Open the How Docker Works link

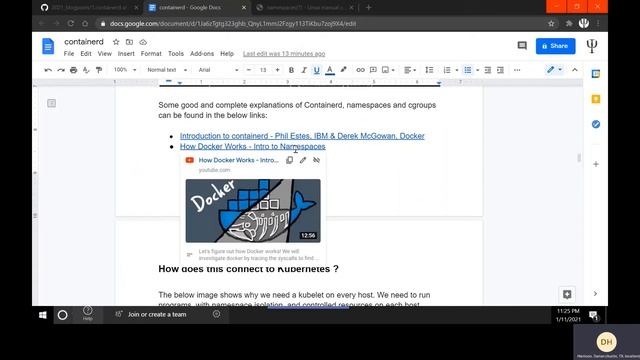253,146
